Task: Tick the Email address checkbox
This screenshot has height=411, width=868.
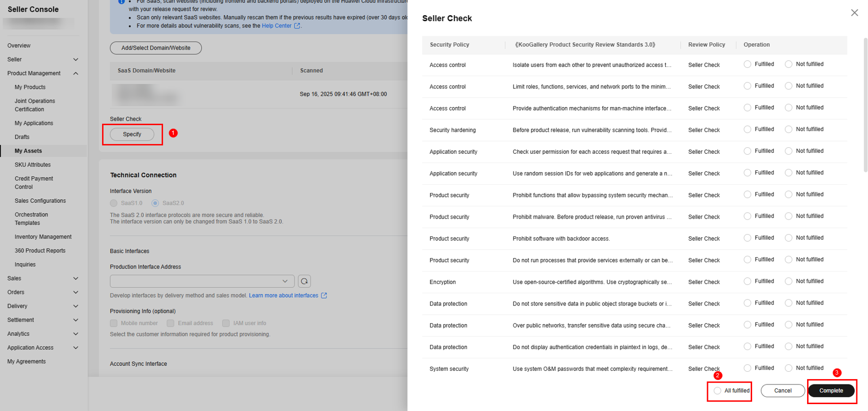Action: tap(171, 323)
